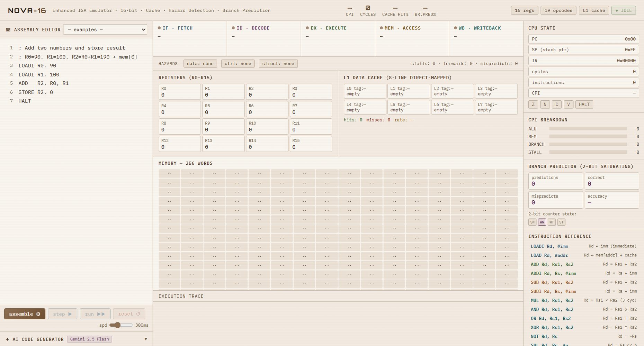The height and width of the screenshot is (346, 644).
Task: Select the WB · WRITEBACK pipeline stage
Action: 486,38
